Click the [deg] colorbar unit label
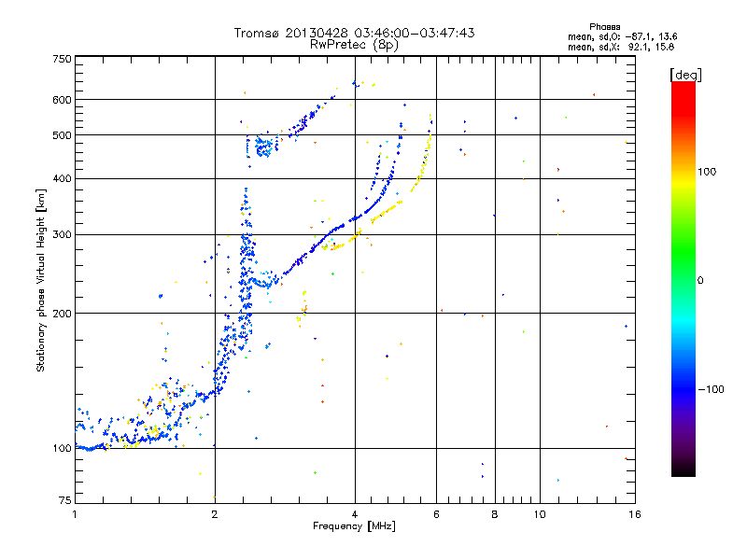Image resolution: width=747 pixels, height=560 pixels. 684,74
